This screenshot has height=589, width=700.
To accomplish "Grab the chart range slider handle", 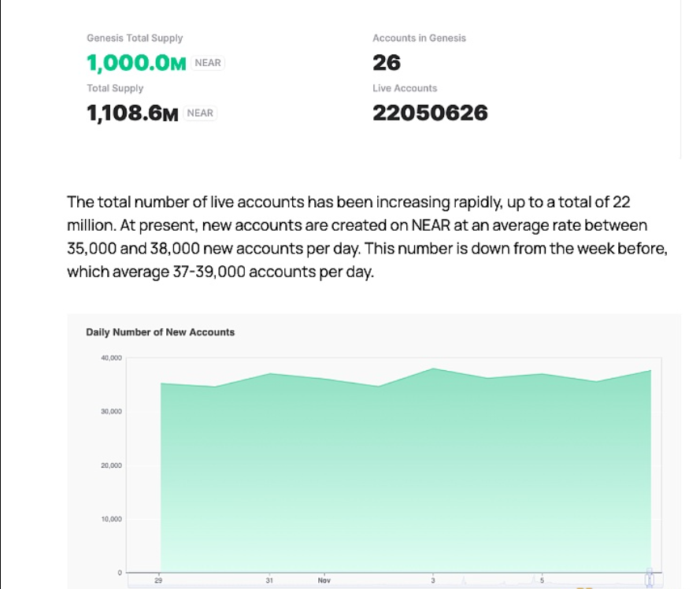I will click(650, 579).
